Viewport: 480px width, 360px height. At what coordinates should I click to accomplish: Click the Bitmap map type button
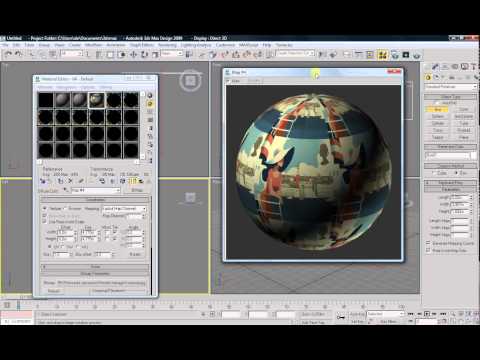click(137, 190)
